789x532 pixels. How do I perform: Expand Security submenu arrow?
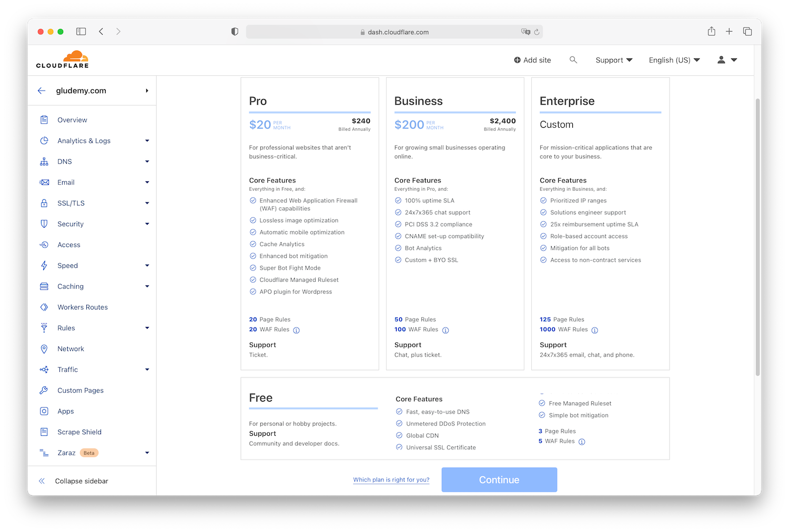click(147, 224)
